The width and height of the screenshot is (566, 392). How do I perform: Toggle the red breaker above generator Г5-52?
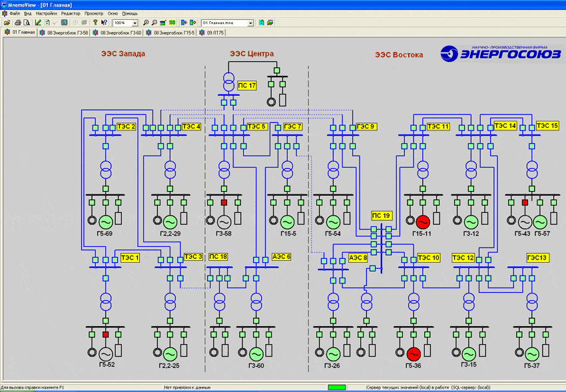[x=105, y=335]
